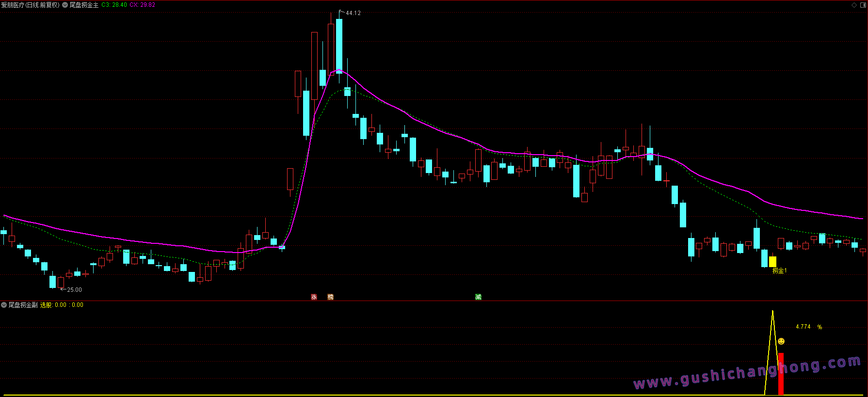Click the smiley face signal icon
Image resolution: width=868 pixels, height=397 pixels.
(781, 341)
